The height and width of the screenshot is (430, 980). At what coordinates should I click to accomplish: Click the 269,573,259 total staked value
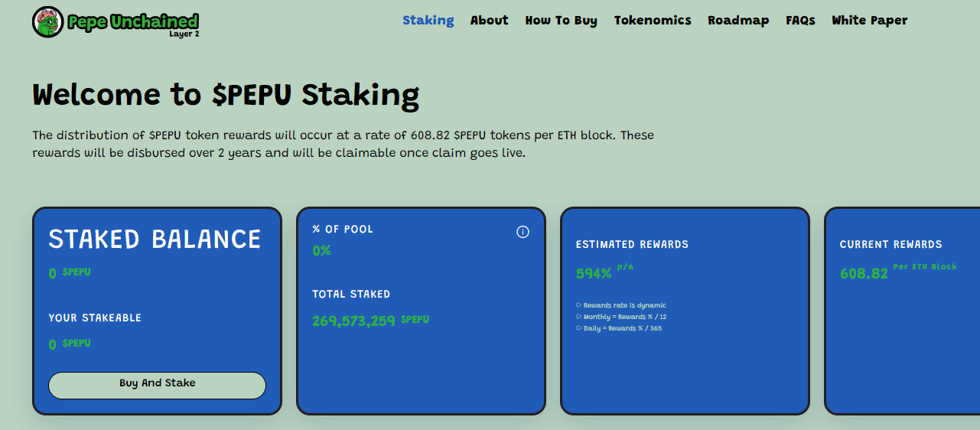coord(353,321)
